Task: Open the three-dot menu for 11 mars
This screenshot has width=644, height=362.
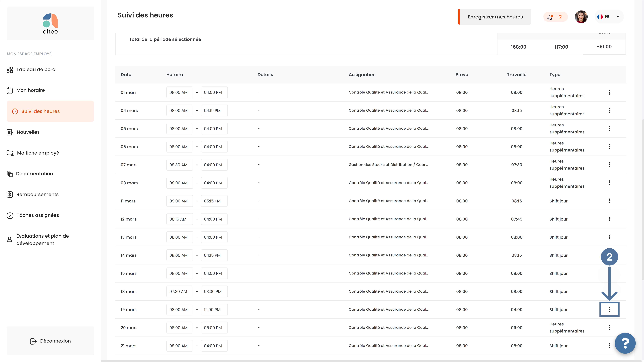Action: (609, 201)
